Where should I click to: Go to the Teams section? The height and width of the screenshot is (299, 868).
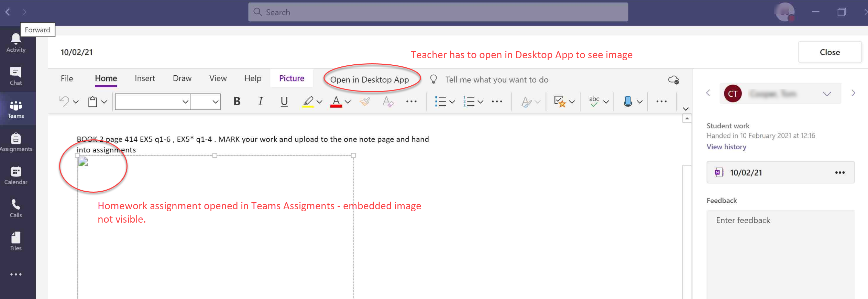[x=16, y=109]
